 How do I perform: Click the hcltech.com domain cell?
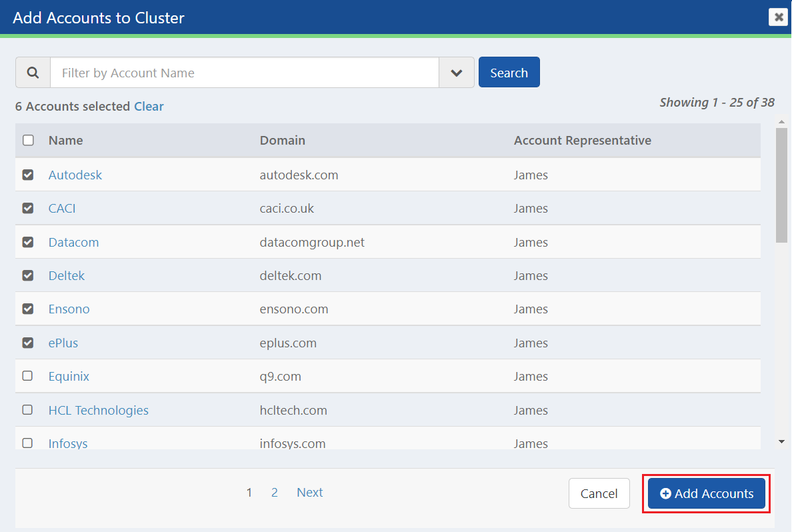click(293, 410)
